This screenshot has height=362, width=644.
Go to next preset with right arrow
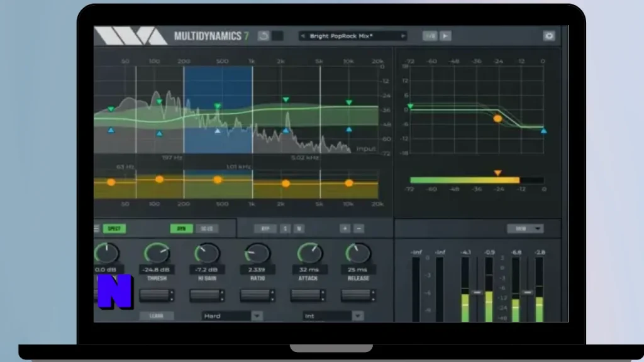tap(403, 36)
